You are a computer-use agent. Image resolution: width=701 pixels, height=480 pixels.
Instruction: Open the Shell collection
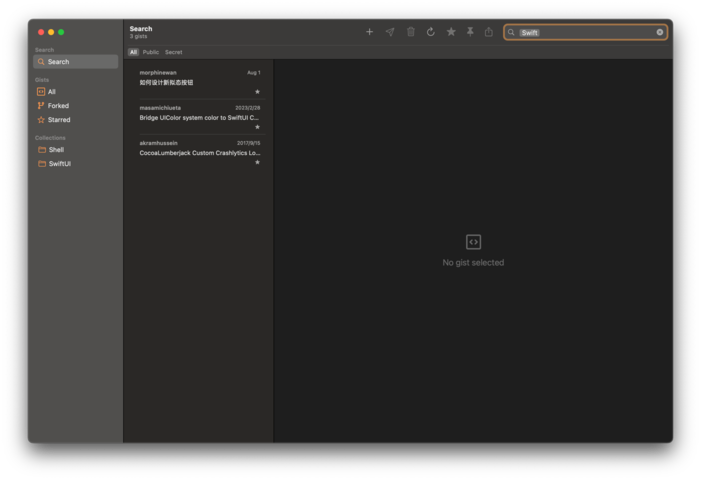tap(76, 150)
